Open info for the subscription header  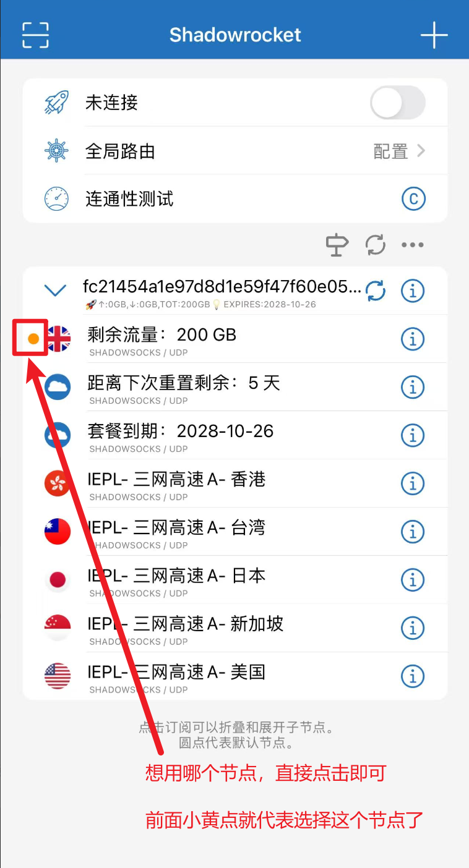pyautogui.click(x=413, y=290)
